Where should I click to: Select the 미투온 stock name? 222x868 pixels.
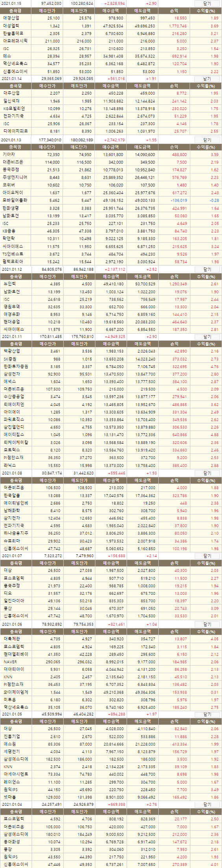9,700
